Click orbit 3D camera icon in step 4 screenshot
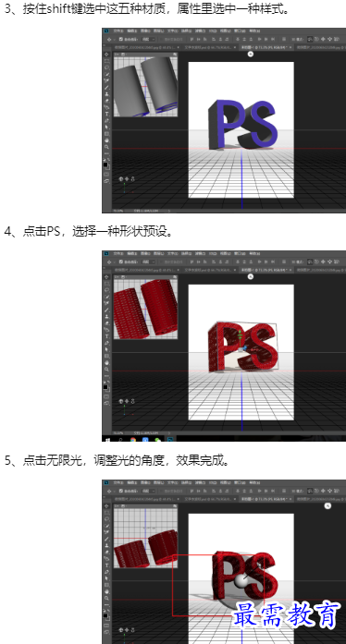This screenshot has height=644, width=346. point(121,402)
